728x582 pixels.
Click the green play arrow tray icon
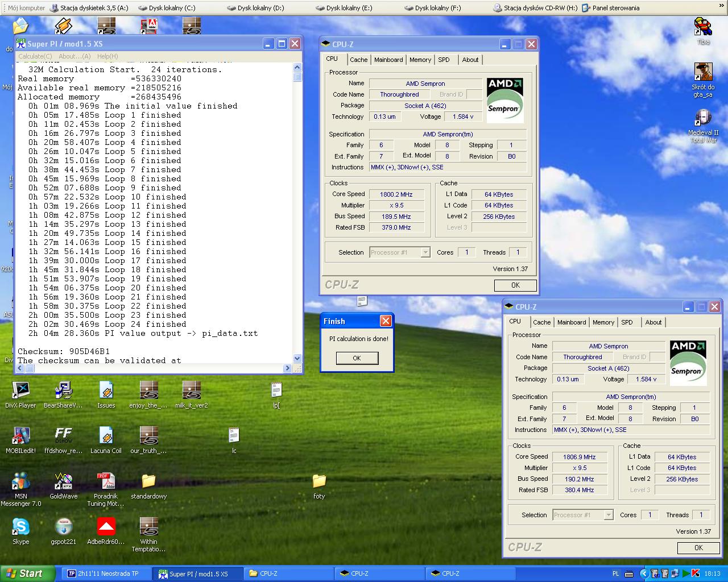click(x=686, y=573)
